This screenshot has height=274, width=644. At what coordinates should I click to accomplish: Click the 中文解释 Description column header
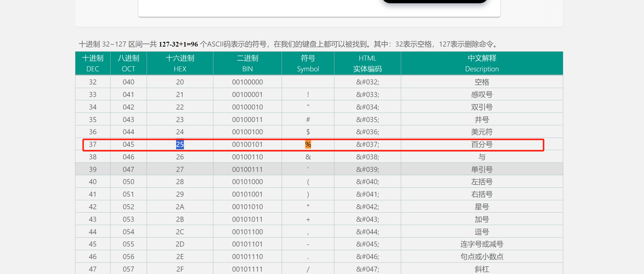[x=482, y=63]
